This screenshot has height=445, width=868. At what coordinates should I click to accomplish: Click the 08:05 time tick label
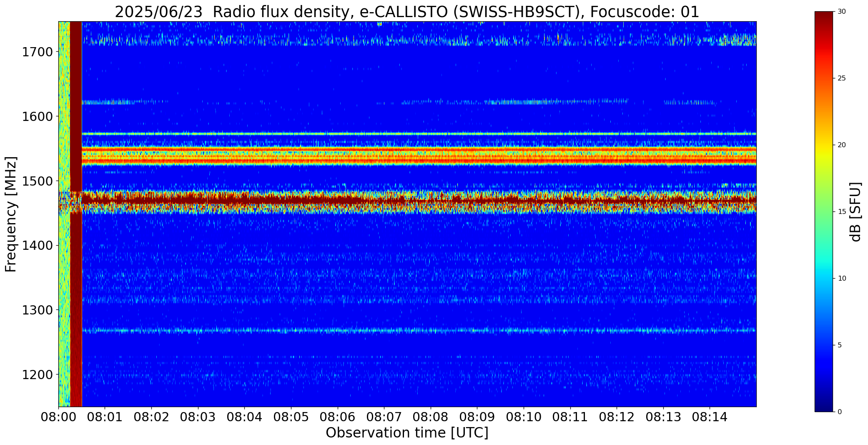coord(291,417)
